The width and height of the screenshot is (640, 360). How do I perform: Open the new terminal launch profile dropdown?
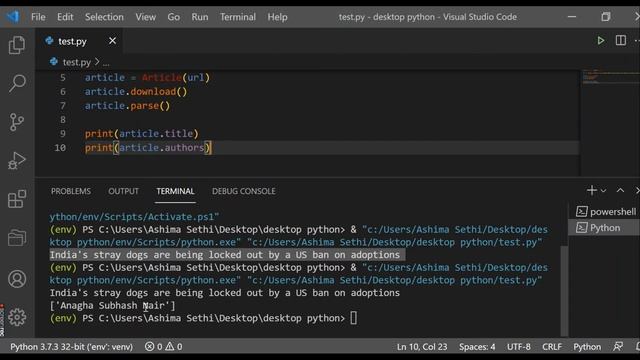[603, 191]
